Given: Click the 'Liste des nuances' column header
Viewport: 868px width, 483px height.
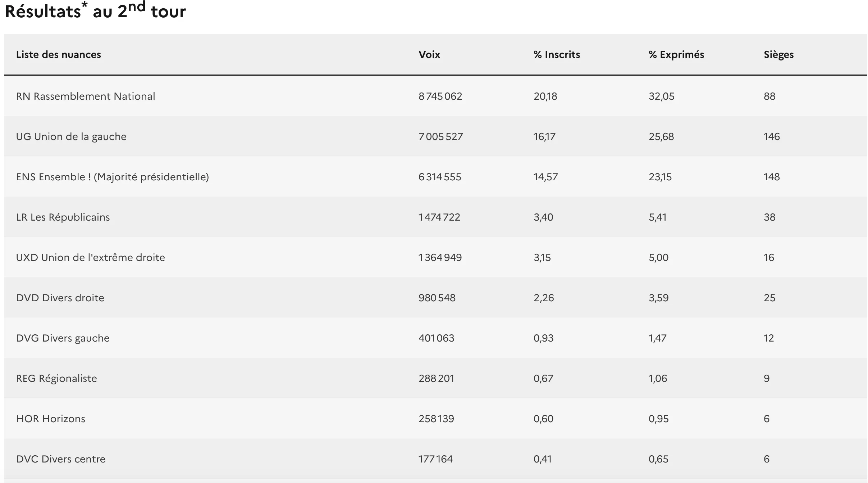Looking at the screenshot, I should 58,55.
